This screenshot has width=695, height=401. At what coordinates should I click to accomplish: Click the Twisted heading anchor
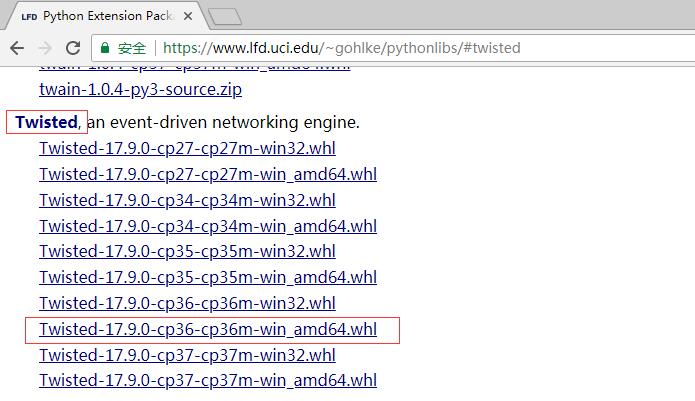tap(47, 122)
